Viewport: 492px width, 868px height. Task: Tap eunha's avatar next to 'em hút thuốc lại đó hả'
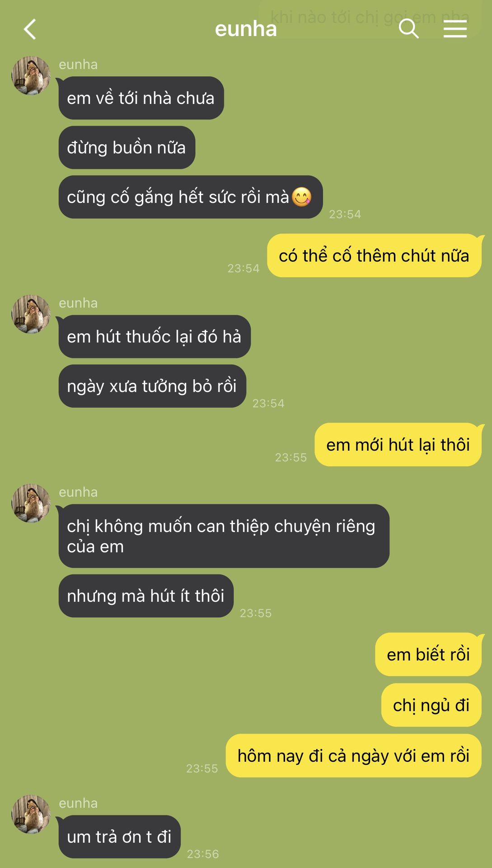(x=31, y=314)
